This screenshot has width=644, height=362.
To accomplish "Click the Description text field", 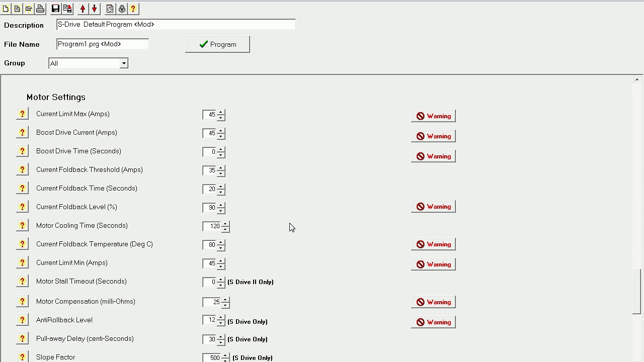I will [x=176, y=25].
